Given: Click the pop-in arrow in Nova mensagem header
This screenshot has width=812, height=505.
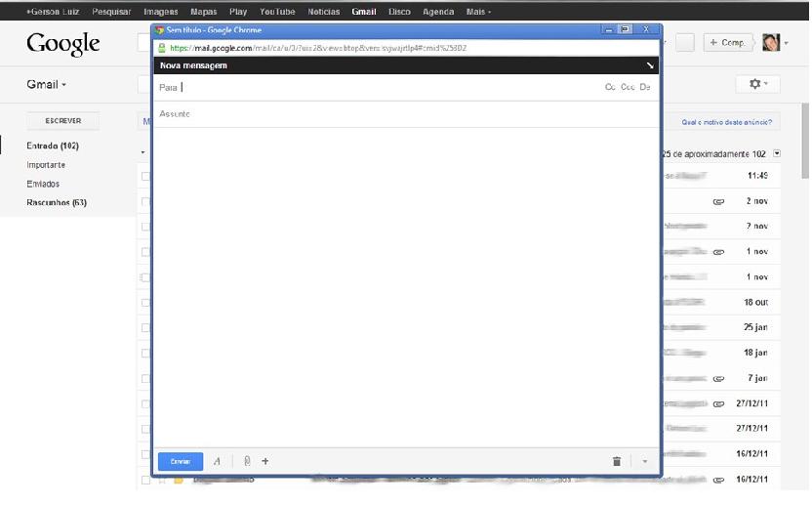Looking at the screenshot, I should 649,65.
